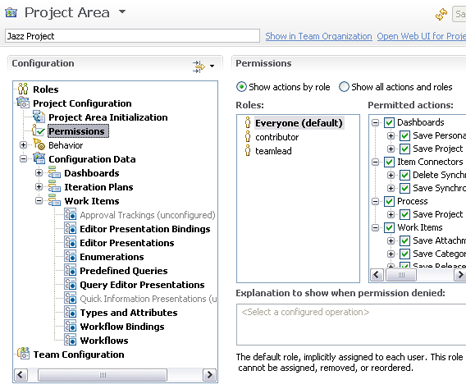Image resolution: width=466 pixels, height=389 pixels.
Task: Click the Enumerations item icon
Action: pyautogui.click(x=70, y=257)
